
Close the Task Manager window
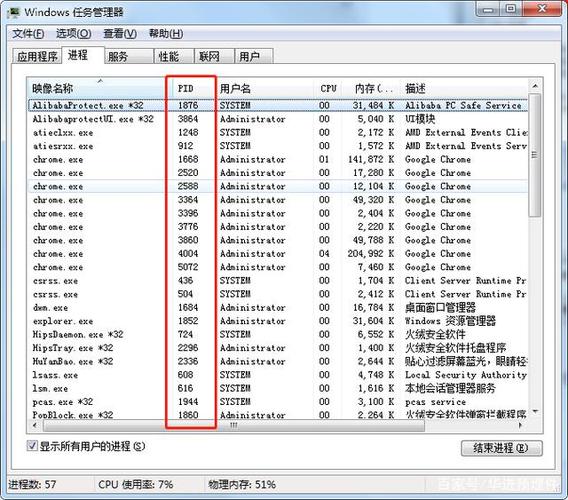542,9
